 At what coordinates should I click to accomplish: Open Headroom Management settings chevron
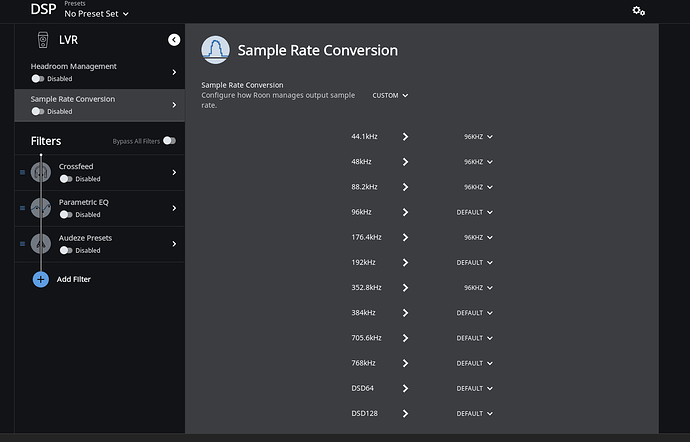pyautogui.click(x=174, y=72)
